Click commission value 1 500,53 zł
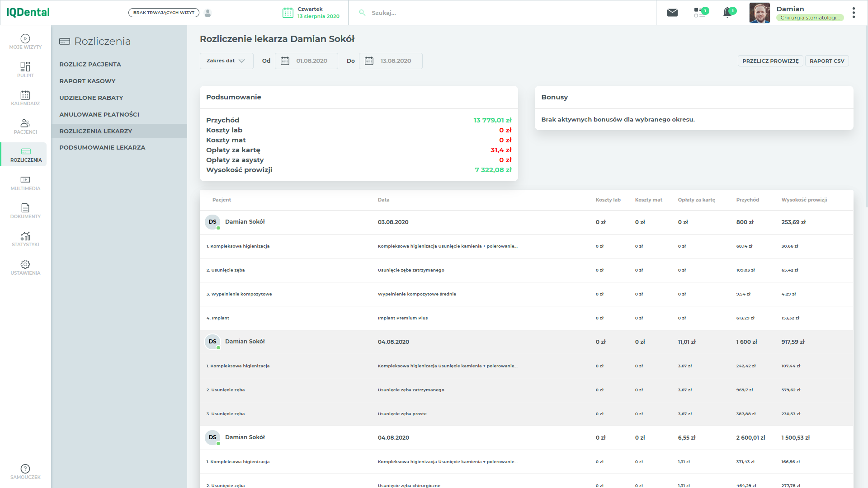The image size is (868, 488). 795,438
